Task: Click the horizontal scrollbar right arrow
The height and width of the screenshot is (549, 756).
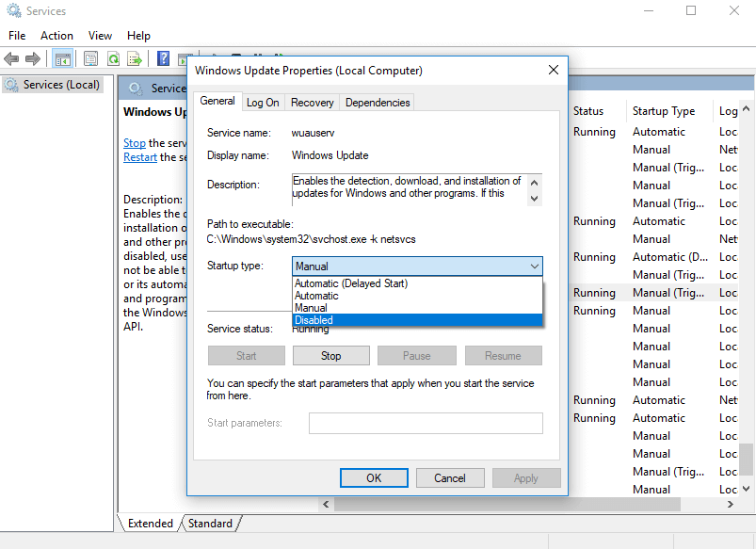Action: (731, 504)
